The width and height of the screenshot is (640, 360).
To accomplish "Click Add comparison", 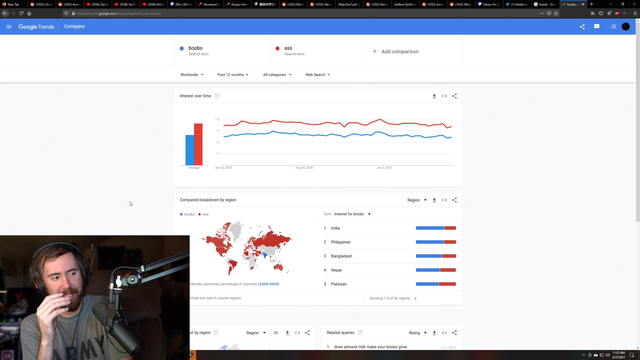I will point(396,51).
